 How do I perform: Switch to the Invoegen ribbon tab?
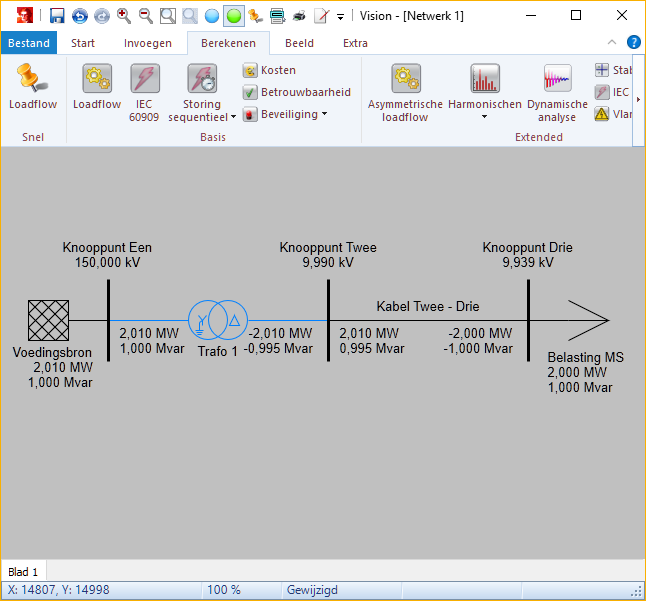[x=148, y=43]
